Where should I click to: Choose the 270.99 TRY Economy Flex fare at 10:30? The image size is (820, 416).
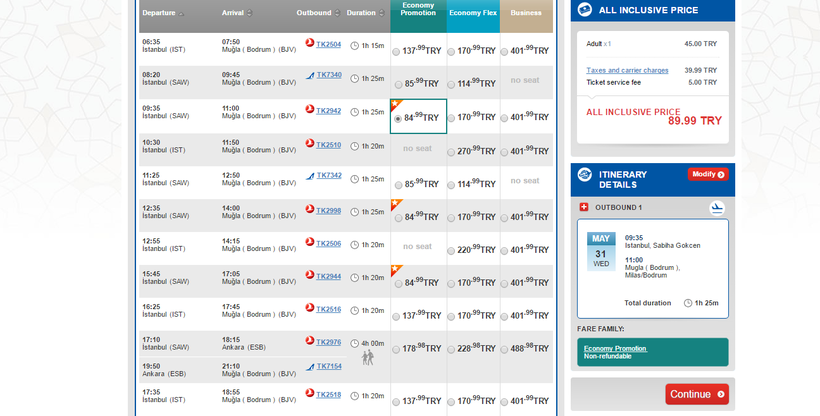coord(451,150)
